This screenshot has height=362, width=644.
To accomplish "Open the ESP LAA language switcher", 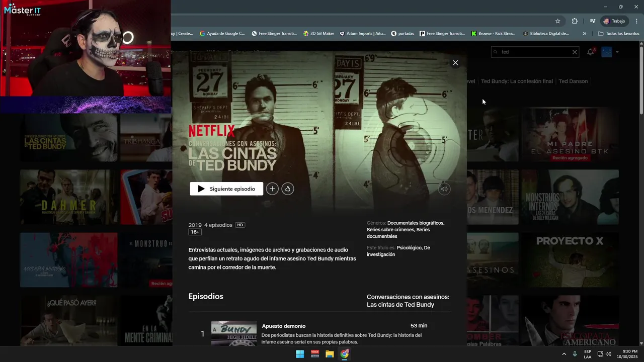I will point(588,354).
